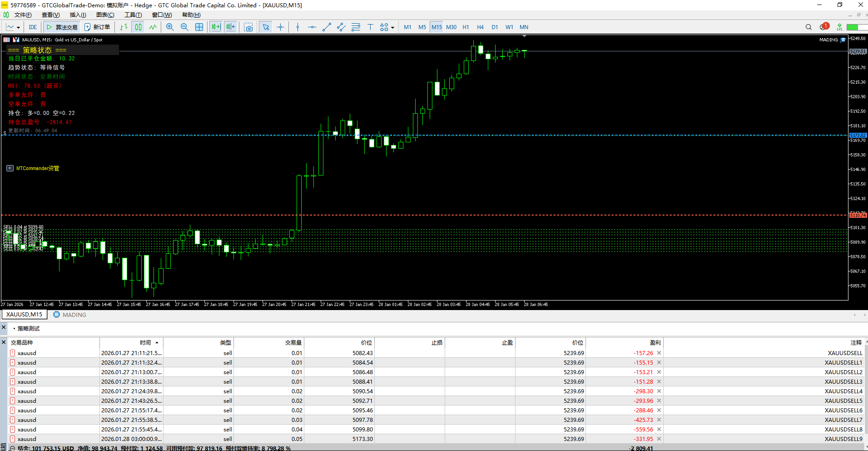Click the one-click trading panel icon
The height and width of the screenshot is (451, 868).
coord(7,40)
